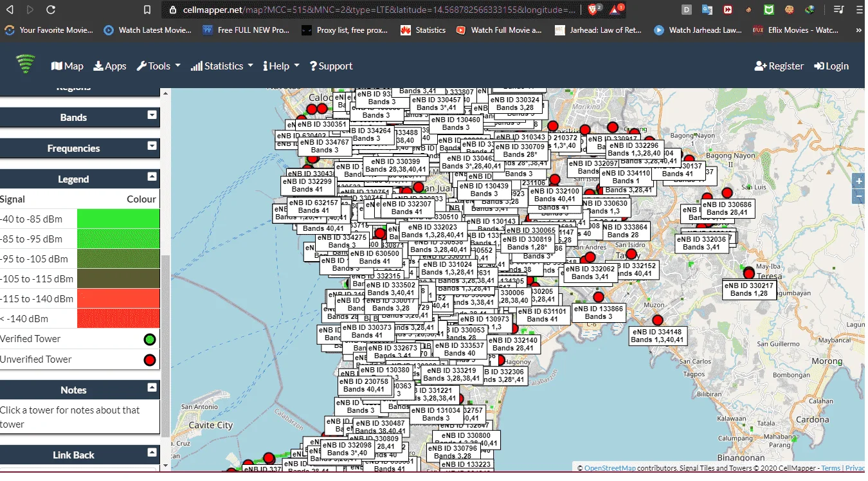Screen dimensions: 868x481
Task: Open the Tools dropdown menu
Action: coord(158,66)
